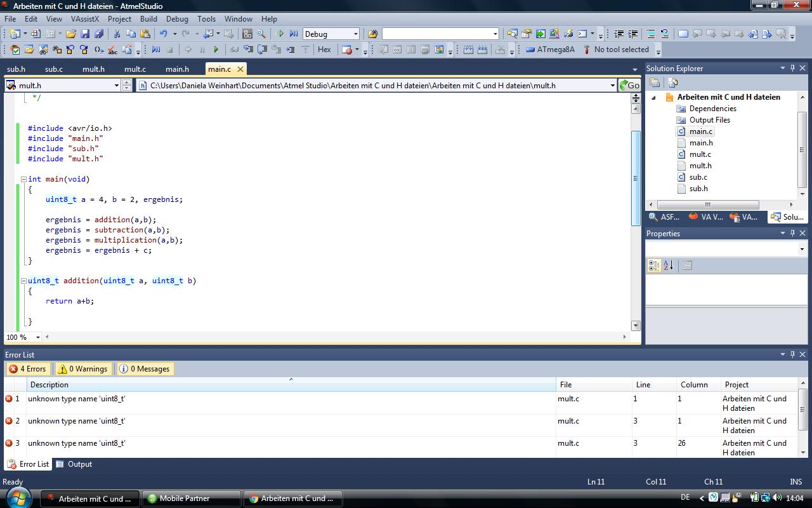The height and width of the screenshot is (508, 812).
Task: Switch to the mult.c tab
Action: coord(134,69)
